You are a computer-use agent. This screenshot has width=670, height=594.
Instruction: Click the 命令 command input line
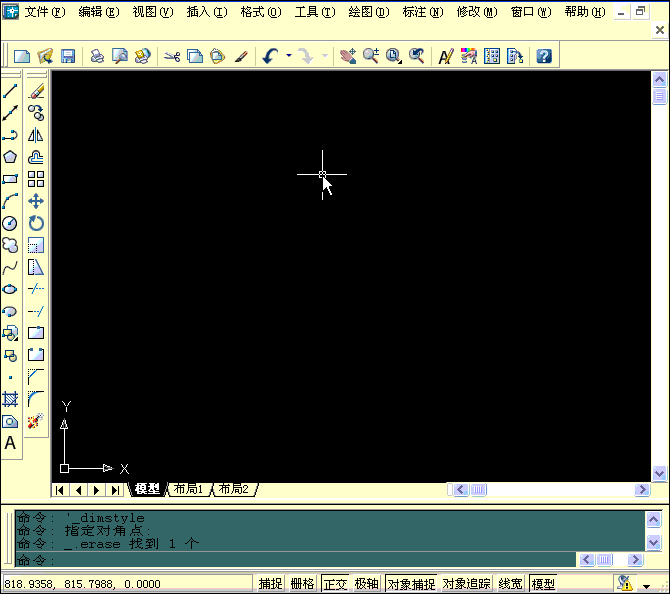coord(296,560)
